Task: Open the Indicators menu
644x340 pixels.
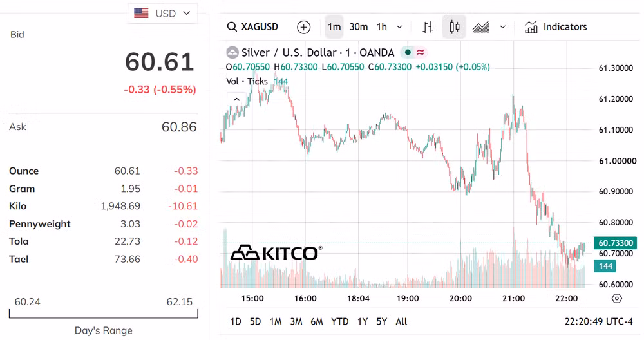Action: pyautogui.click(x=556, y=27)
